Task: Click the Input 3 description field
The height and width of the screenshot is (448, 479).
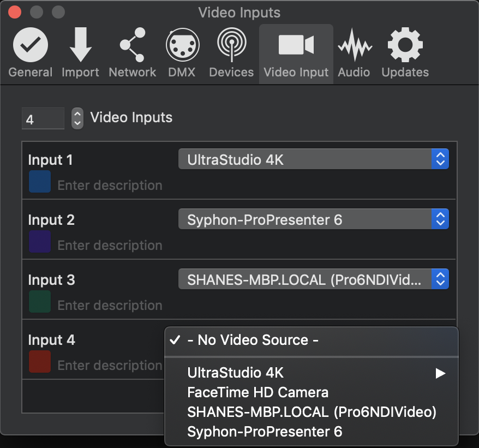Action: click(110, 305)
